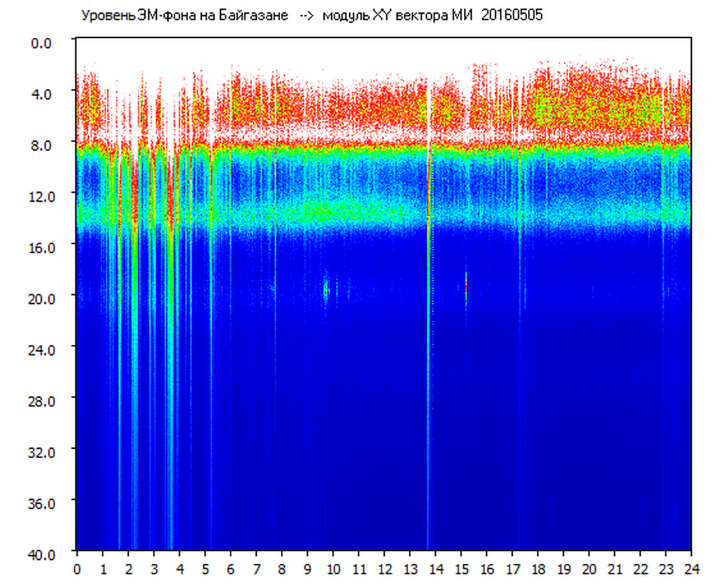The image size is (716, 588).
Task: Click the small bright spot before hour 10
Action: click(325, 287)
